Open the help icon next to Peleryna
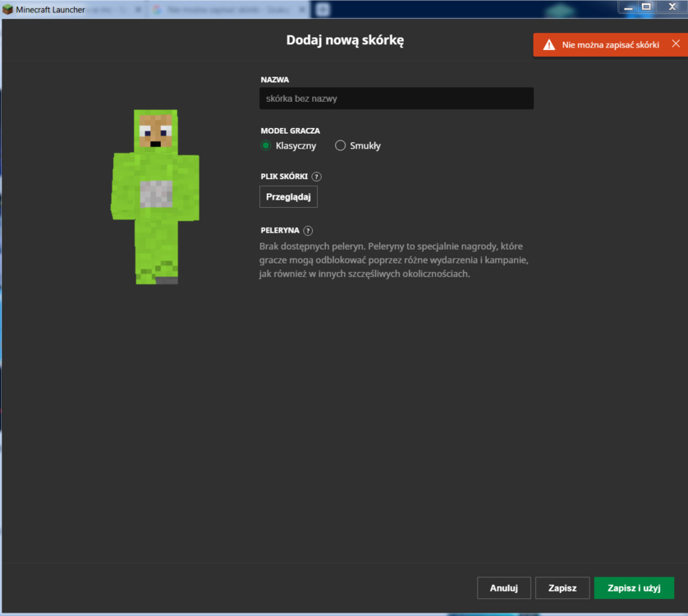The height and width of the screenshot is (616, 688). coord(308,231)
